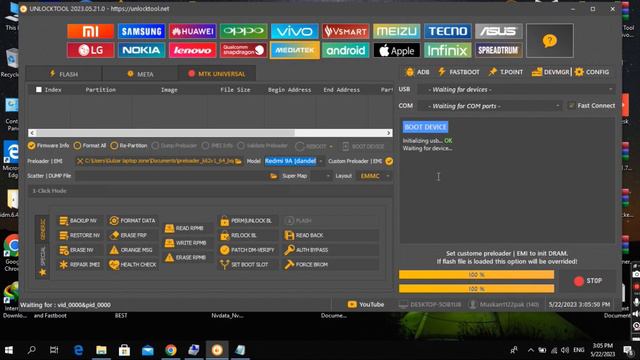Viewport: 640px width, 360px height.
Task: Open the Nokia brand section
Action: coord(141,50)
